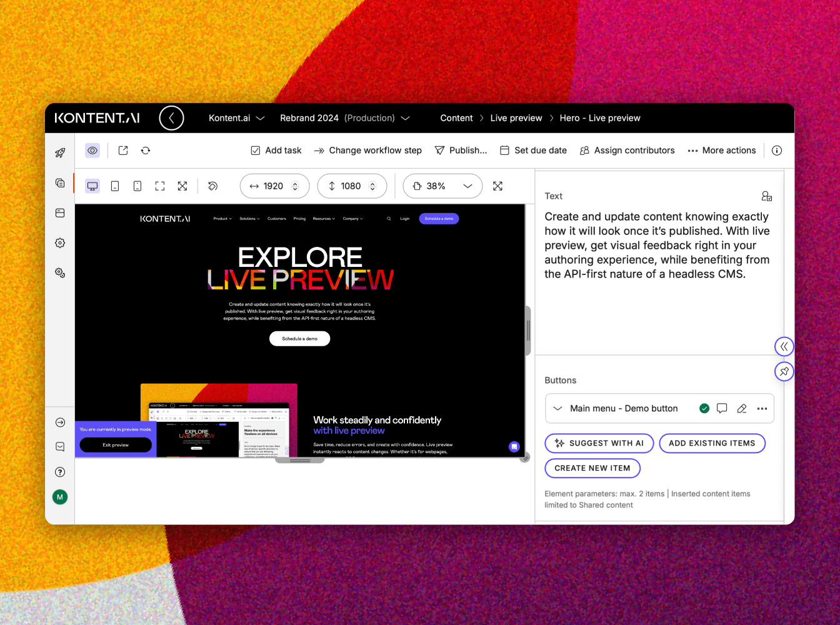The image size is (840, 625).
Task: Click the back arrow circle button
Action: [171, 117]
